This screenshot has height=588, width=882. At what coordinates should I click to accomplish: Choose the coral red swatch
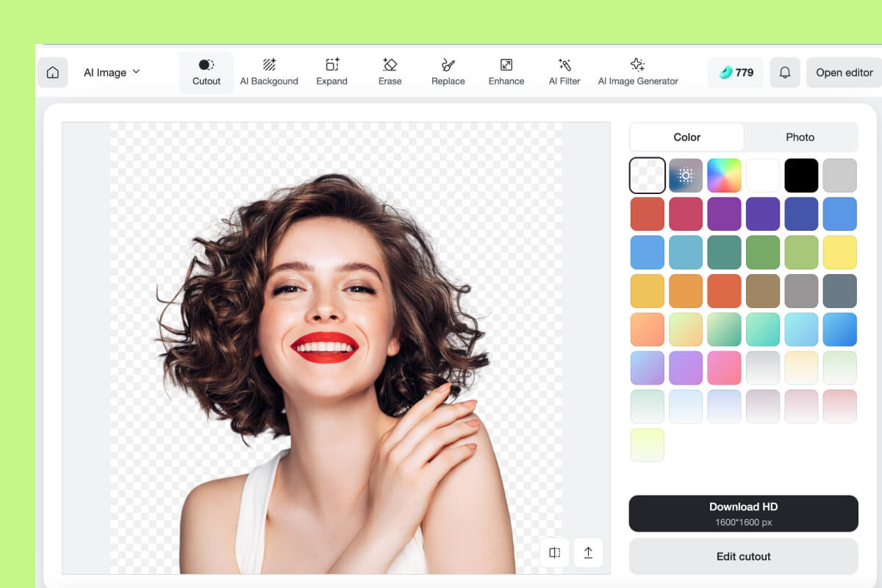click(648, 214)
